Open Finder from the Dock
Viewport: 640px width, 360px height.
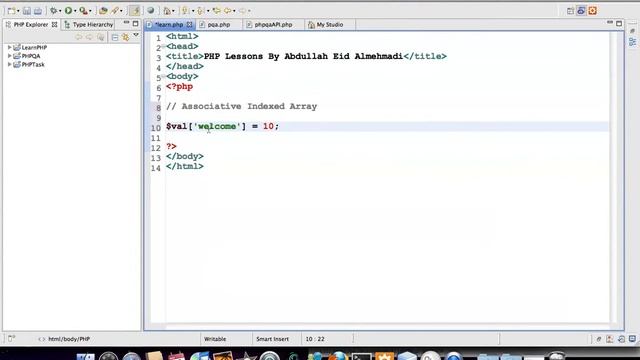(86, 357)
